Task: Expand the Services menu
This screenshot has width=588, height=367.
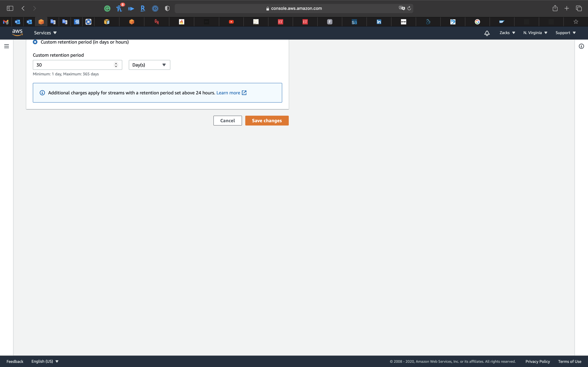Action: (45, 33)
